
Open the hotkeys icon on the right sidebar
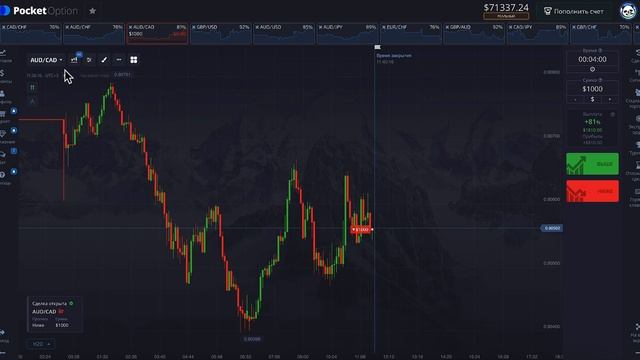[637, 191]
